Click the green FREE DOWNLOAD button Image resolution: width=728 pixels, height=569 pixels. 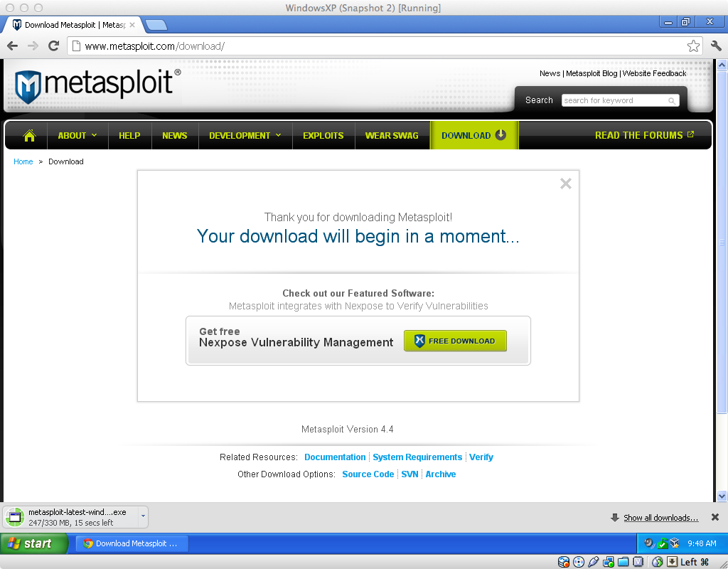pos(455,341)
